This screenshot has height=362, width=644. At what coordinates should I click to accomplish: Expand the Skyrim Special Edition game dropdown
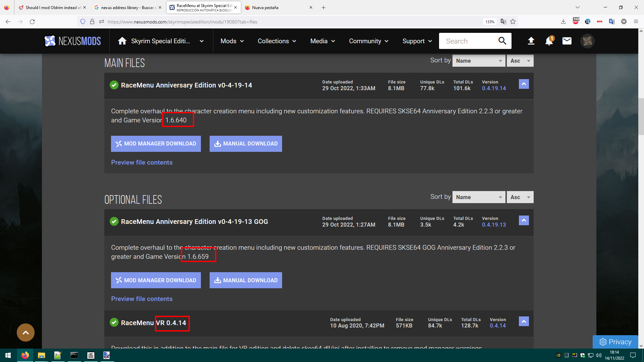[x=202, y=41]
